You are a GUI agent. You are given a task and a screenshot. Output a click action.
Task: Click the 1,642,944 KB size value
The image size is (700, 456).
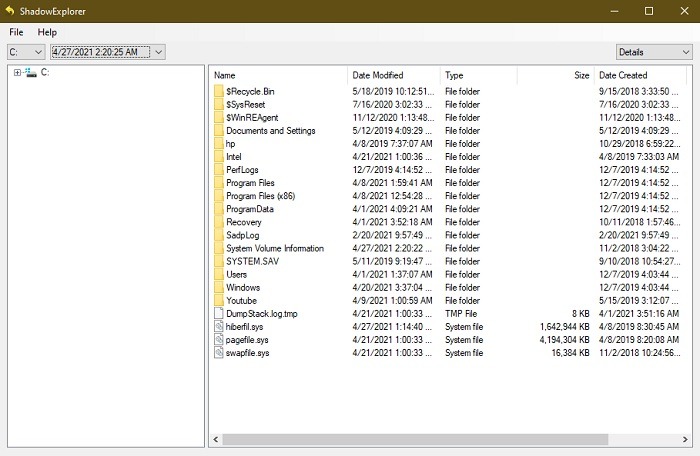tap(564, 326)
